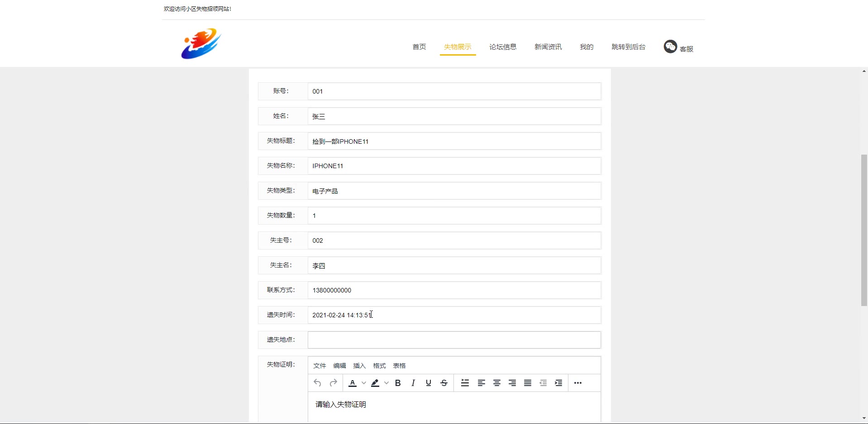
Task: Expand the text color dropdown arrow
Action: 364,383
